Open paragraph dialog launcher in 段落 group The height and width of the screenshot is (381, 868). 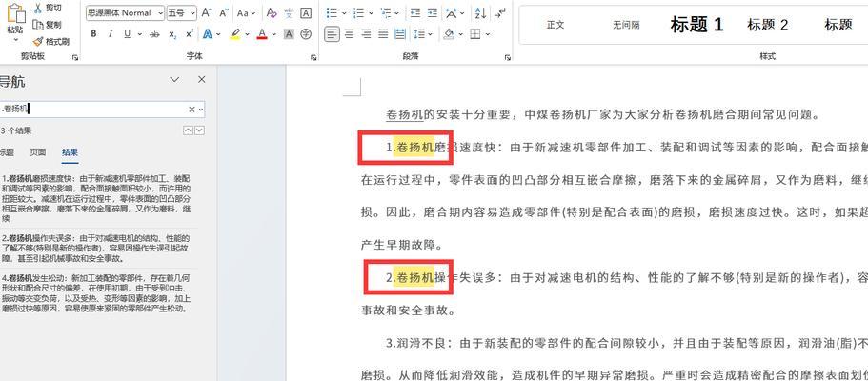507,57
